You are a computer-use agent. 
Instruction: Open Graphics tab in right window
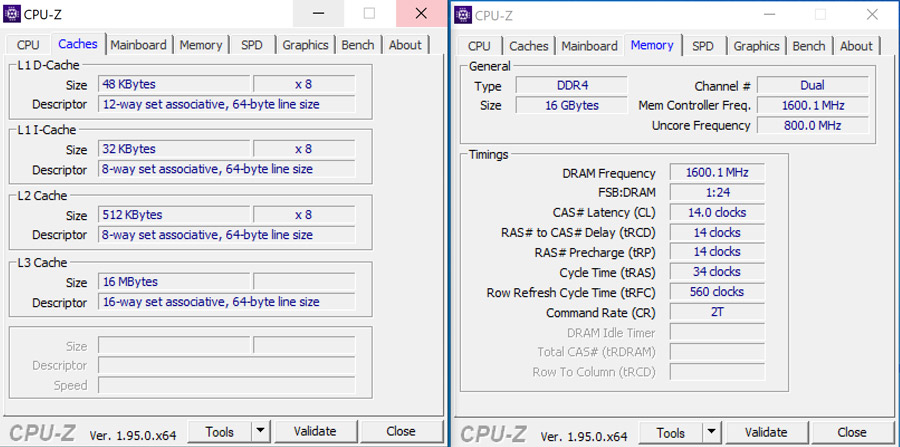tap(757, 46)
